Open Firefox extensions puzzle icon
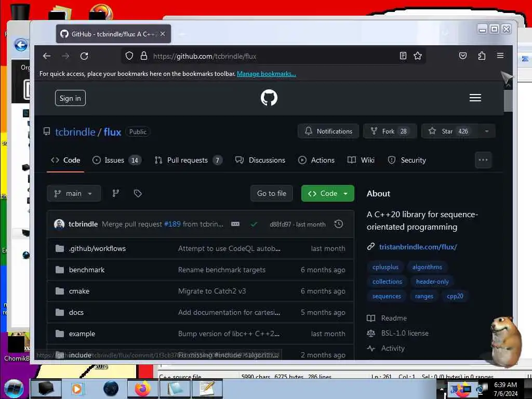 coord(482,56)
